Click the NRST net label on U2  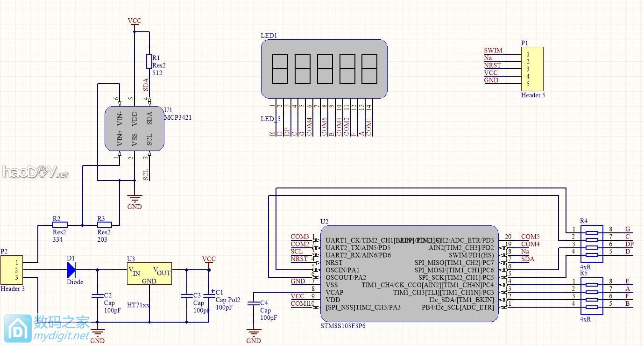pyautogui.click(x=299, y=259)
